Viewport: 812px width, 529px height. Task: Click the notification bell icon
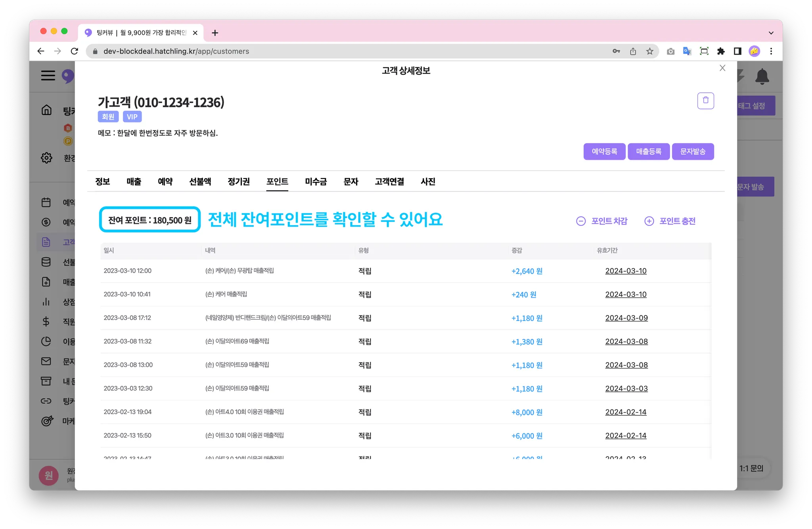pyautogui.click(x=762, y=76)
